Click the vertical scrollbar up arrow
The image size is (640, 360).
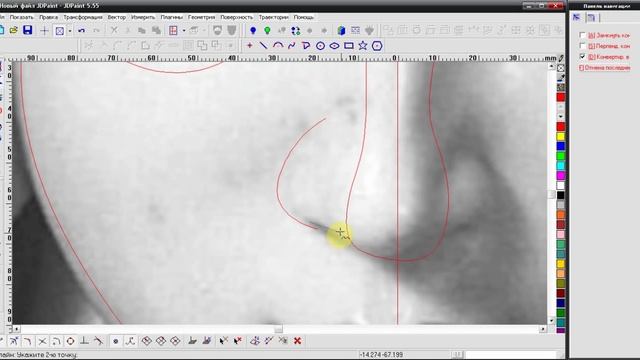coord(551,66)
